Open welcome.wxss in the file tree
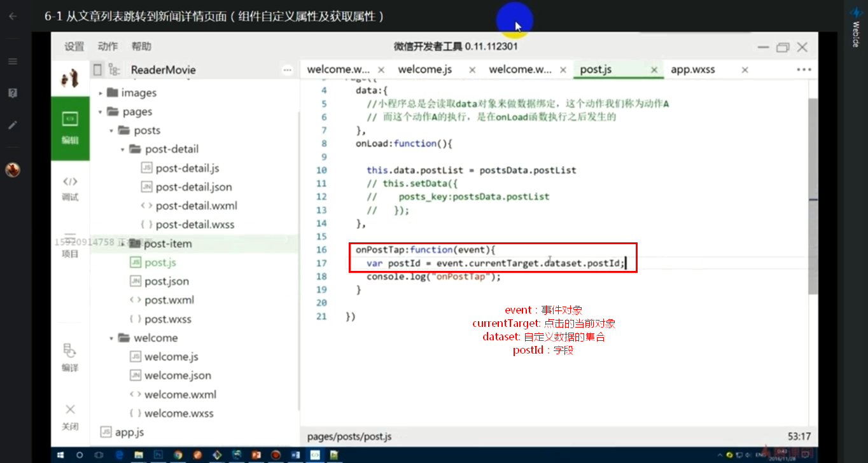The image size is (868, 463). (x=179, y=413)
